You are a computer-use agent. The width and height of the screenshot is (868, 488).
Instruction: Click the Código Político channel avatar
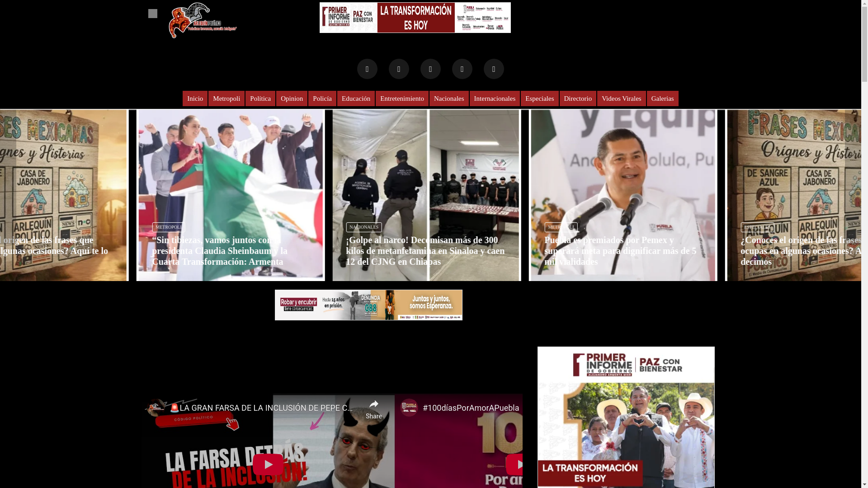[x=156, y=408]
